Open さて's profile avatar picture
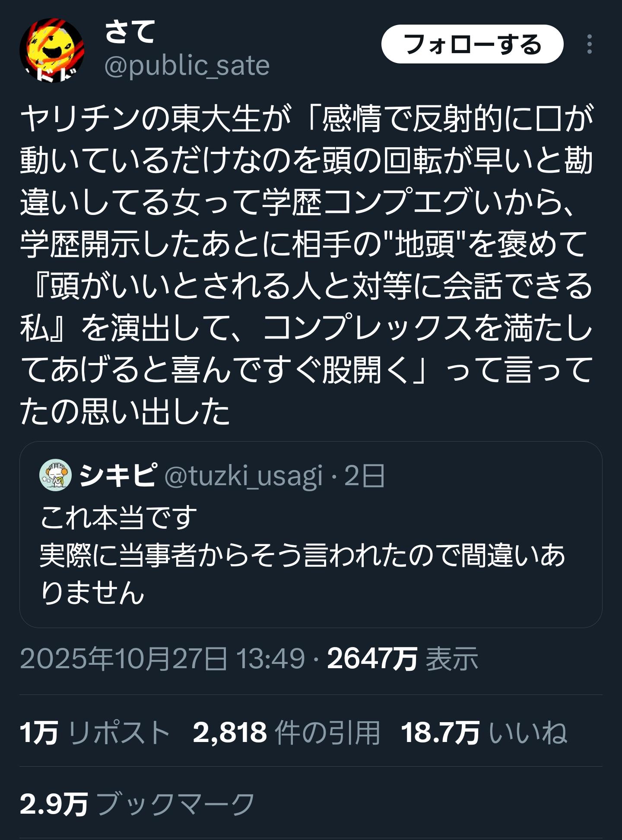This screenshot has width=622, height=840. [51, 50]
